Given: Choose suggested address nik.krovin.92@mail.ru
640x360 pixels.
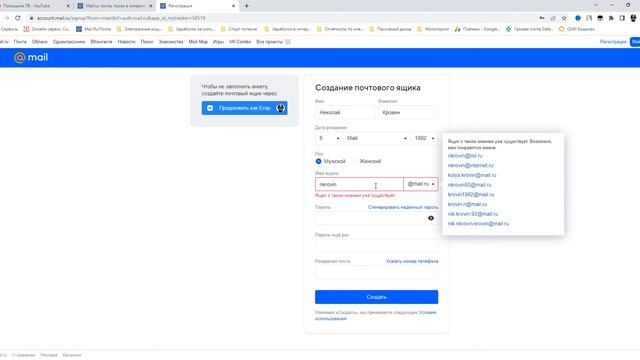Looking at the screenshot, I should [473, 213].
